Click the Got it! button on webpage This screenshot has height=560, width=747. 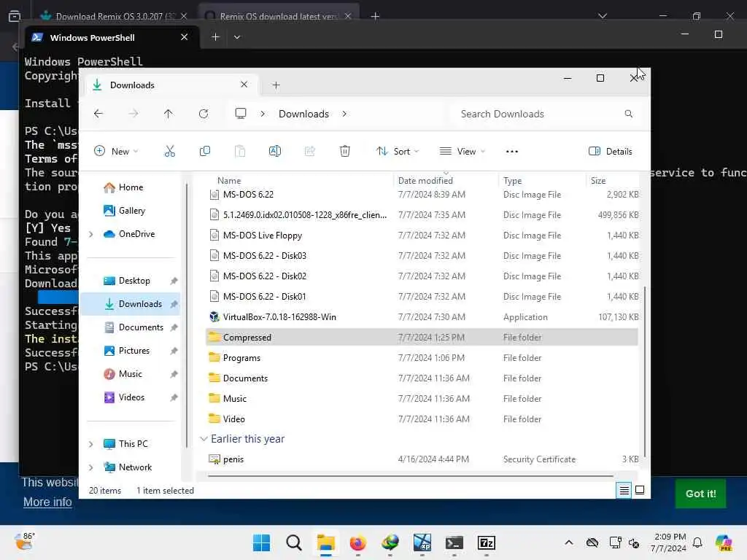click(700, 494)
